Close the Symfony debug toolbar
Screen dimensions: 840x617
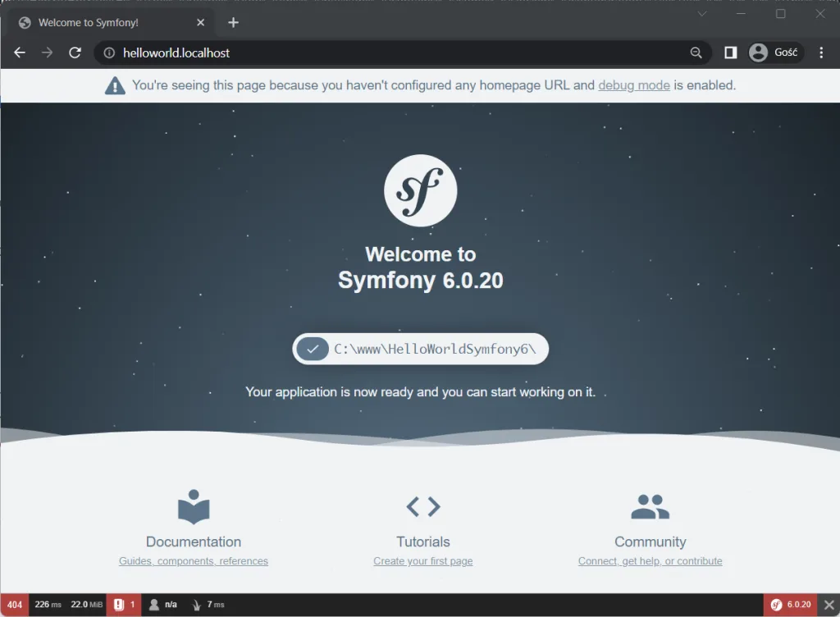[x=829, y=606]
